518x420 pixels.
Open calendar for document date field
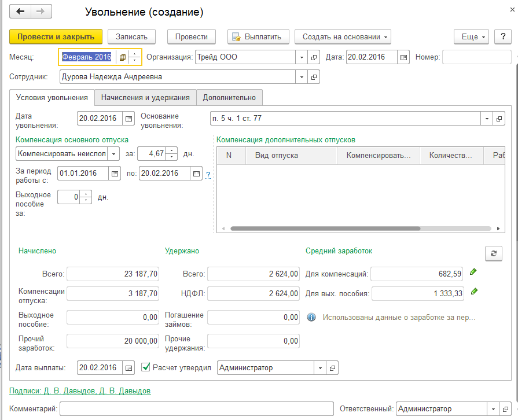[x=403, y=57]
